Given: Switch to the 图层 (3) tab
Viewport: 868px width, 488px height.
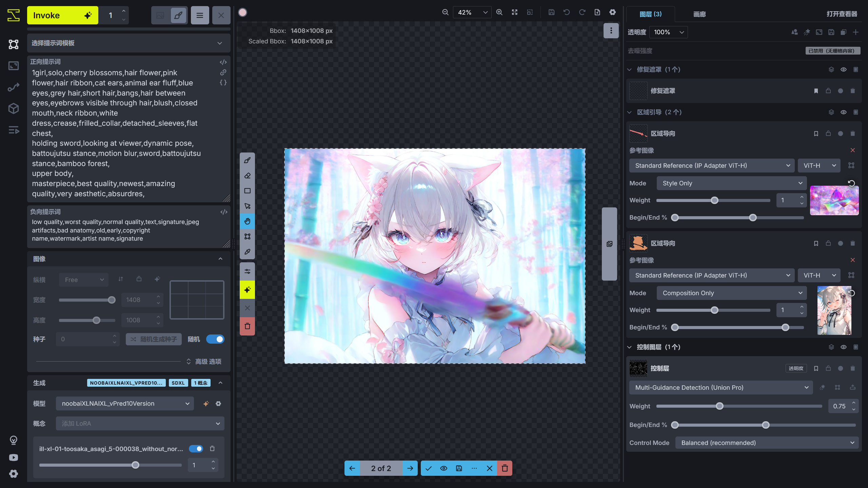Looking at the screenshot, I should pyautogui.click(x=650, y=14).
